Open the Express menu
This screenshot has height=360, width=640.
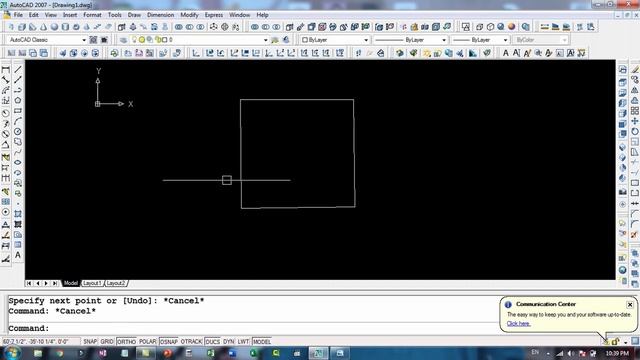214,15
